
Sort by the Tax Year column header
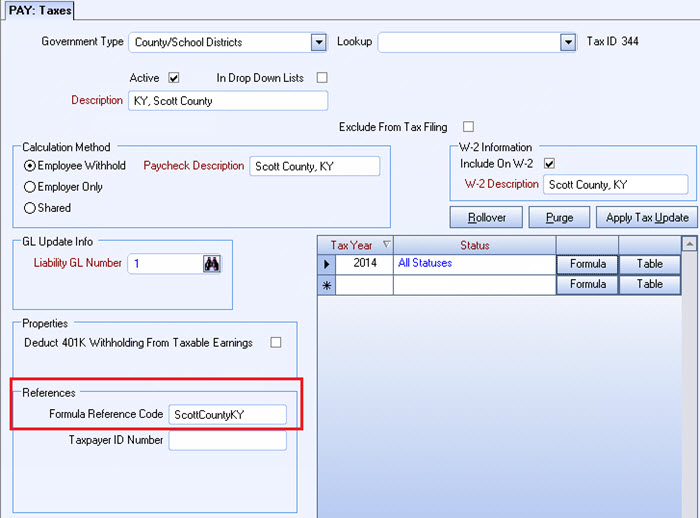pyautogui.click(x=355, y=245)
